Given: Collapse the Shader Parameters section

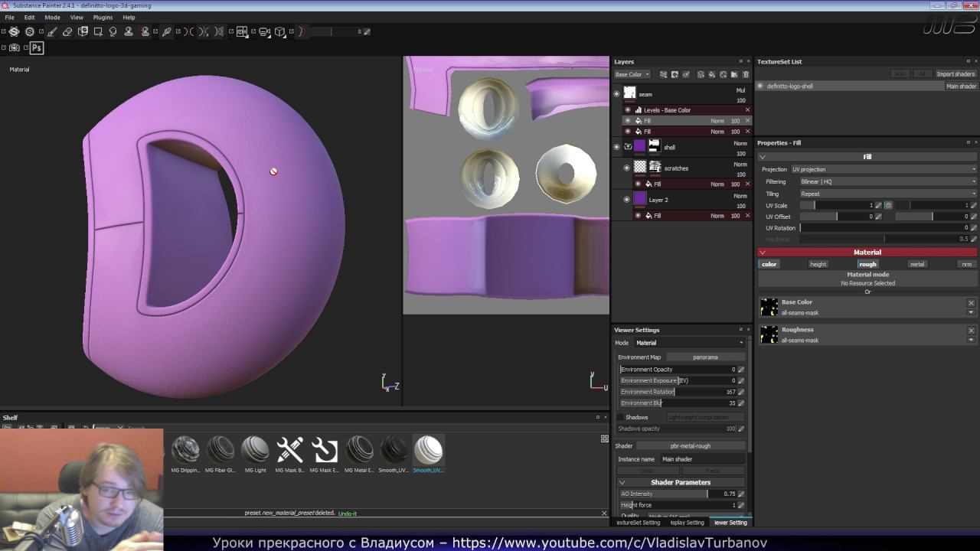Looking at the screenshot, I should pos(622,483).
